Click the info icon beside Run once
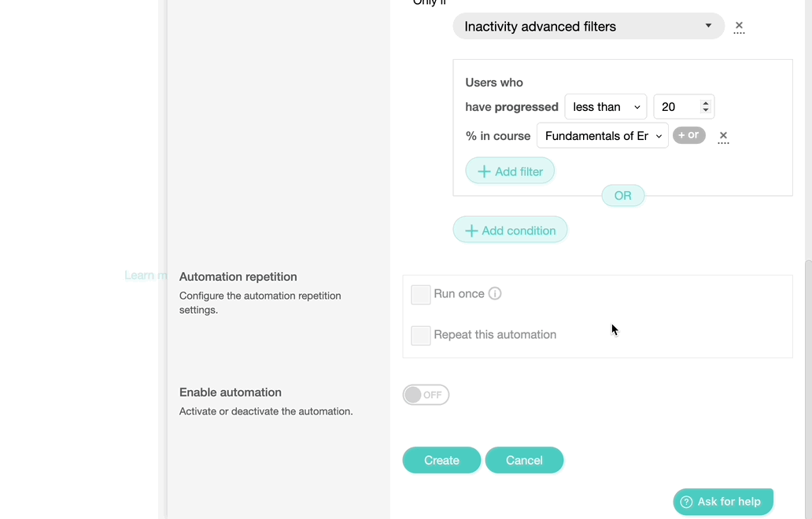The width and height of the screenshot is (812, 519). (x=495, y=293)
